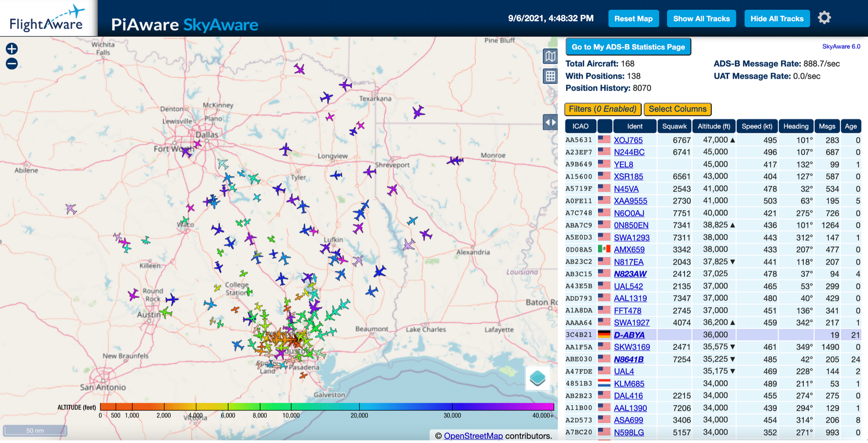Screen dimensions: 868x443
Task: Open the SKW3169 flight link
Action: click(x=632, y=347)
